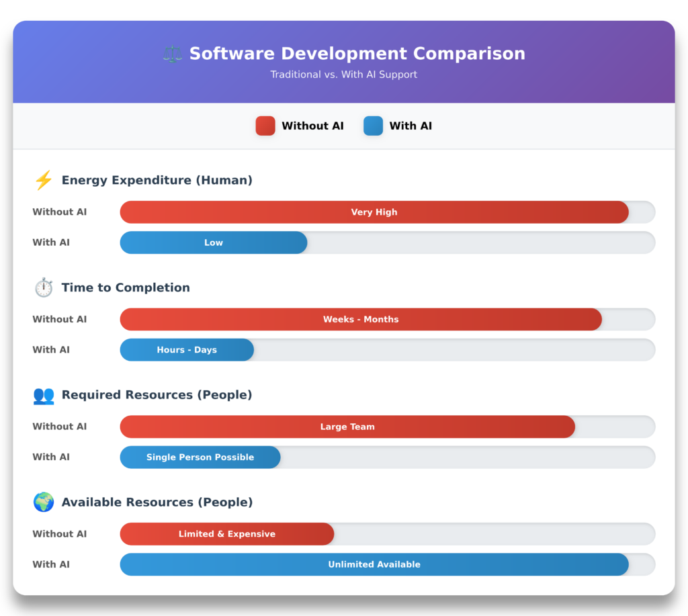Click the stopwatch Time to Completion icon

[44, 288]
